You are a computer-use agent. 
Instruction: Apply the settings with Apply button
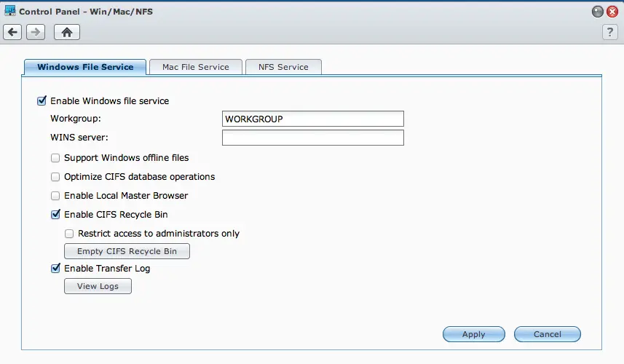473,334
